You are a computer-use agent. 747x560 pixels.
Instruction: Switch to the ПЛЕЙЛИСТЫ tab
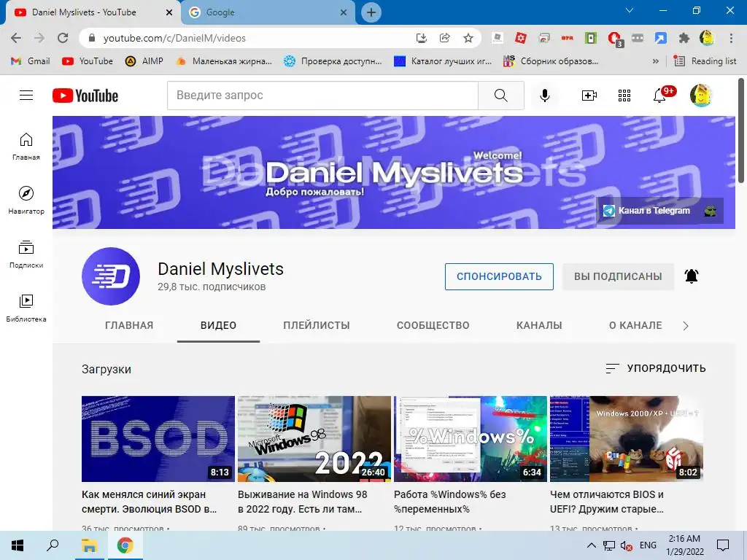coord(317,325)
